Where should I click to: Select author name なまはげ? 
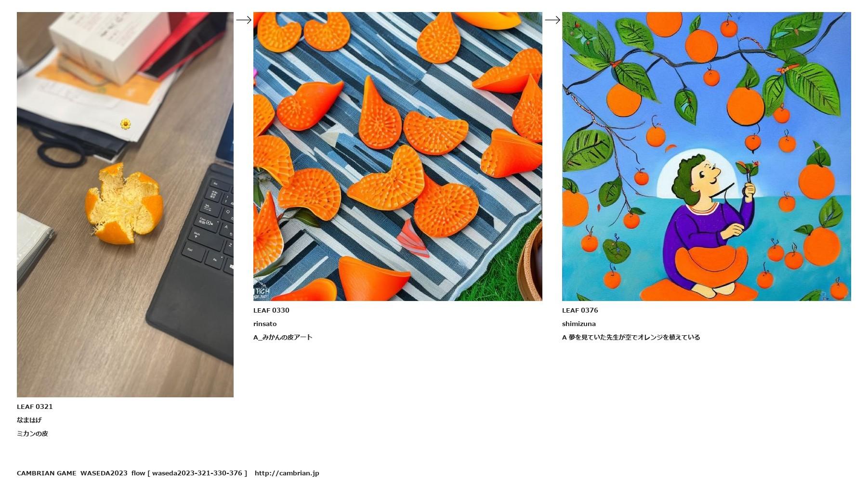pyautogui.click(x=29, y=420)
